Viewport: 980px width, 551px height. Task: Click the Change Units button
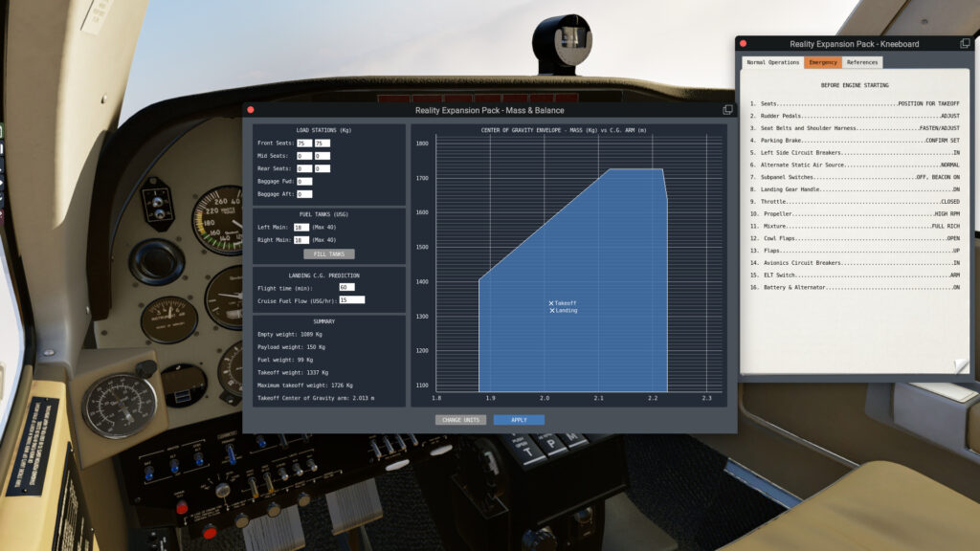(460, 420)
